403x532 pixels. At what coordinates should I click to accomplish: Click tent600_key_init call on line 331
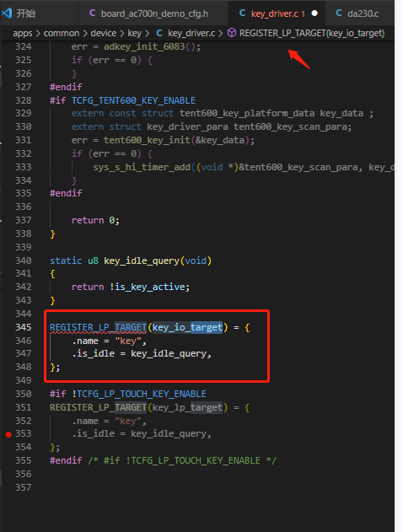click(147, 140)
